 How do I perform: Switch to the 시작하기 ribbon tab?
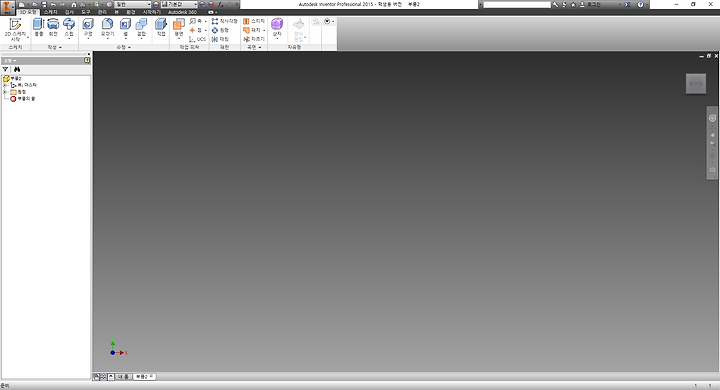point(152,12)
